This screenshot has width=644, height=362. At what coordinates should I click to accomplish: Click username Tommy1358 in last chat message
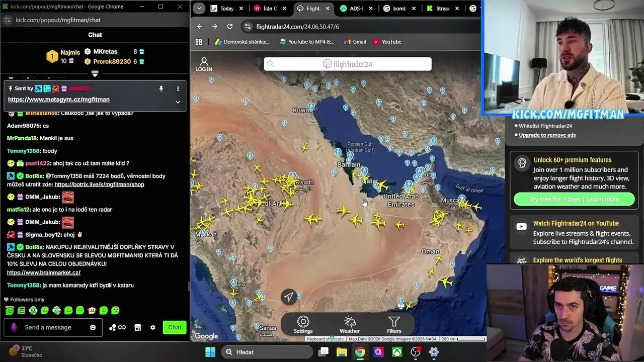(23, 285)
